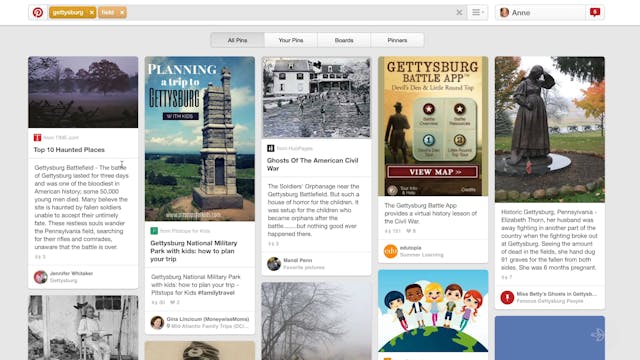Open Mandi Penn's avatar
640x360 pixels.
[x=274, y=264]
